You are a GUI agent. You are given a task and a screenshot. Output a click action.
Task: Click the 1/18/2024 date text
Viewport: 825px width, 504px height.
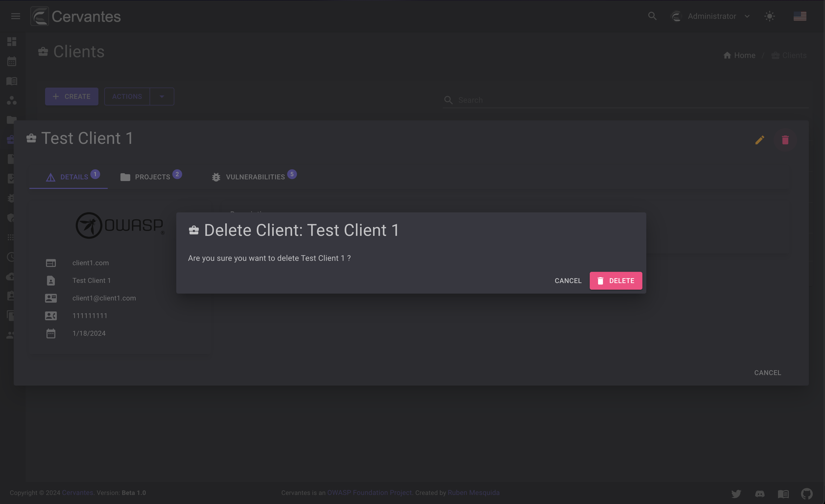pyautogui.click(x=89, y=333)
